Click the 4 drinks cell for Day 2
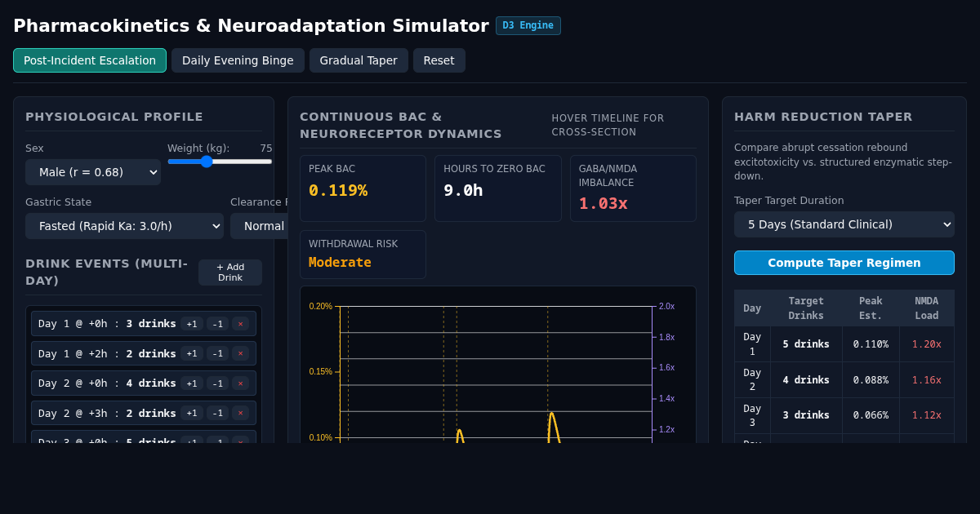Screen dimensions: 980x514 click(806, 380)
